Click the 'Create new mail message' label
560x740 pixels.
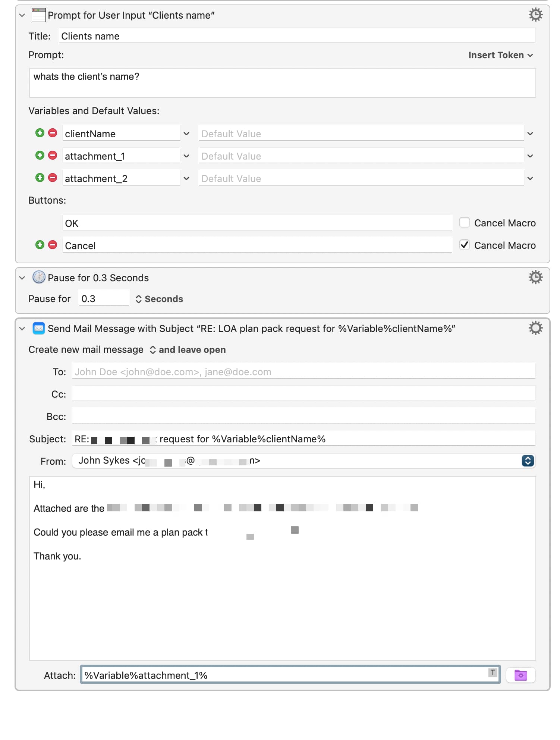pyautogui.click(x=86, y=349)
